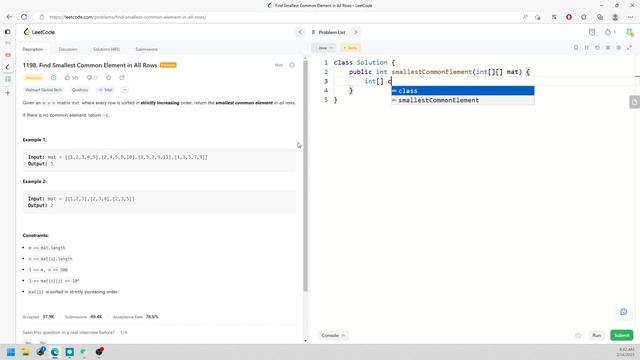This screenshot has width=640, height=360.
Task: Reset code to default icon
Action: [597, 48]
